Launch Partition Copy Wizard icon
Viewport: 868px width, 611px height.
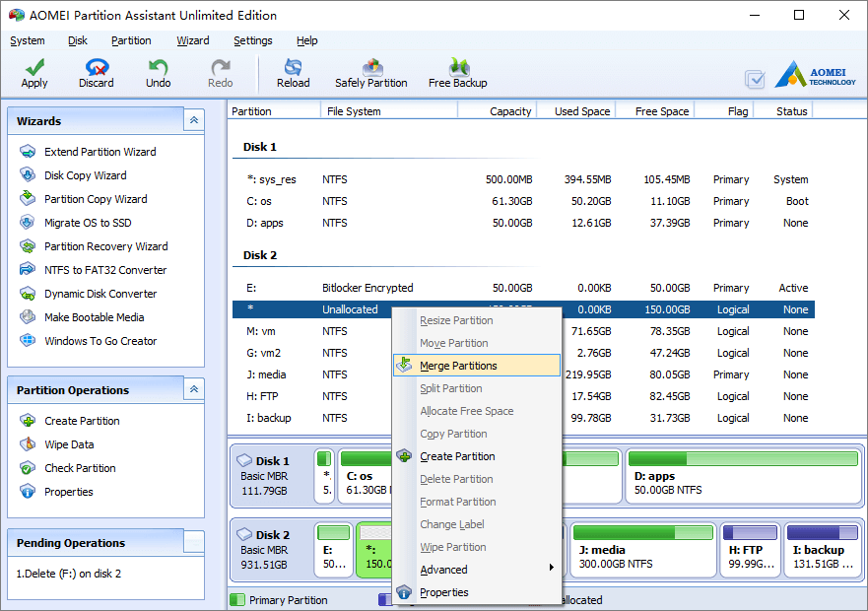pos(28,199)
